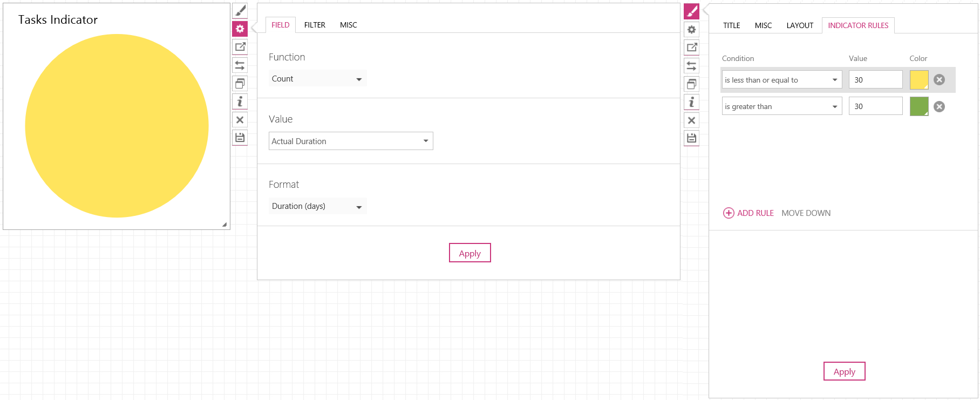The height and width of the screenshot is (400, 980).
Task: Open the Format dropdown showing Duration (days)
Action: tap(318, 206)
